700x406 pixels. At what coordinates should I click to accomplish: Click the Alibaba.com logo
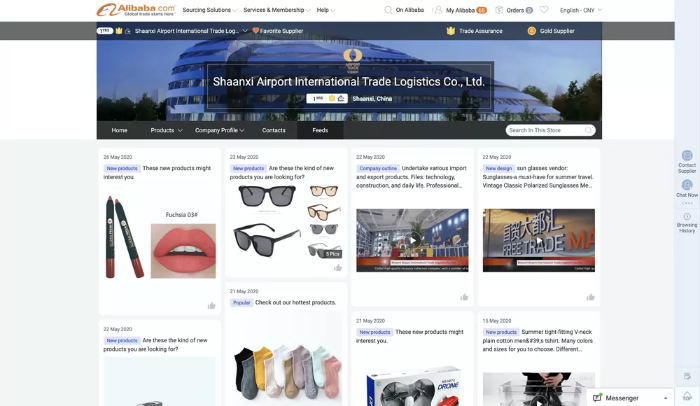click(136, 10)
